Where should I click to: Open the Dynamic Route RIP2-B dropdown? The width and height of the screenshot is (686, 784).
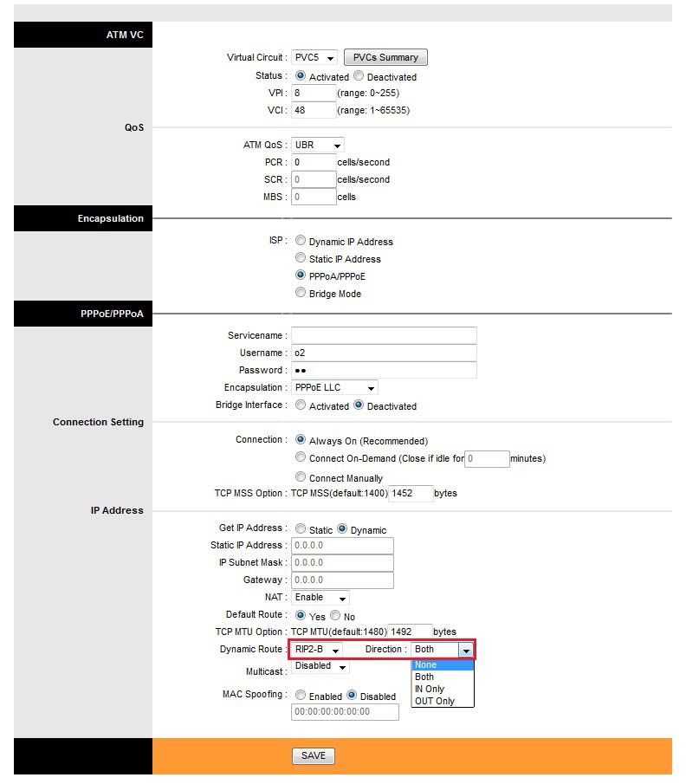coord(317,650)
